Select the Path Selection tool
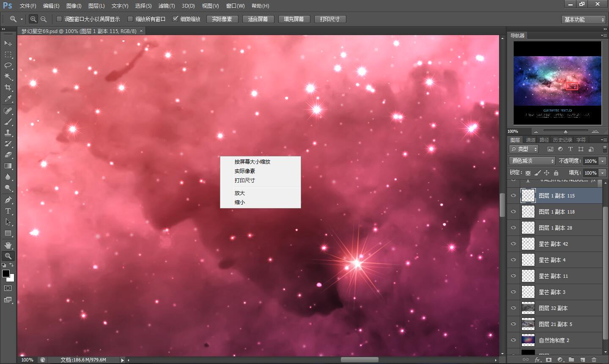Screen dimensions: 609x364 [x=8, y=222]
